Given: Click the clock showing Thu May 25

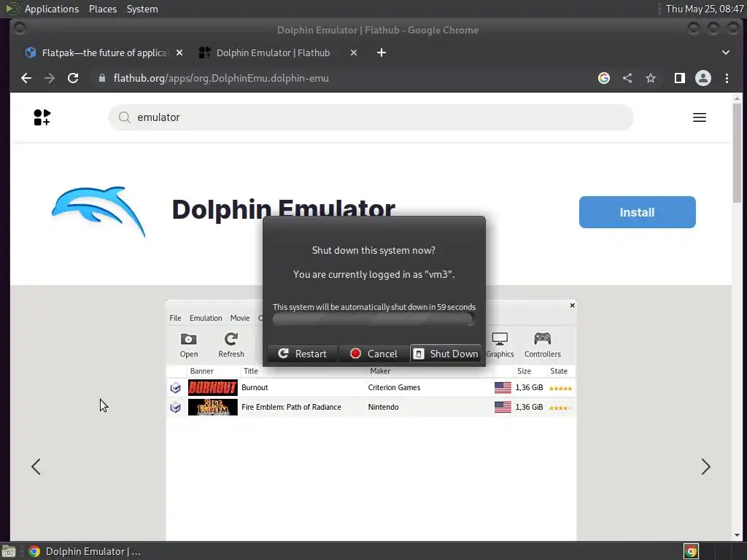Looking at the screenshot, I should tap(704, 9).
